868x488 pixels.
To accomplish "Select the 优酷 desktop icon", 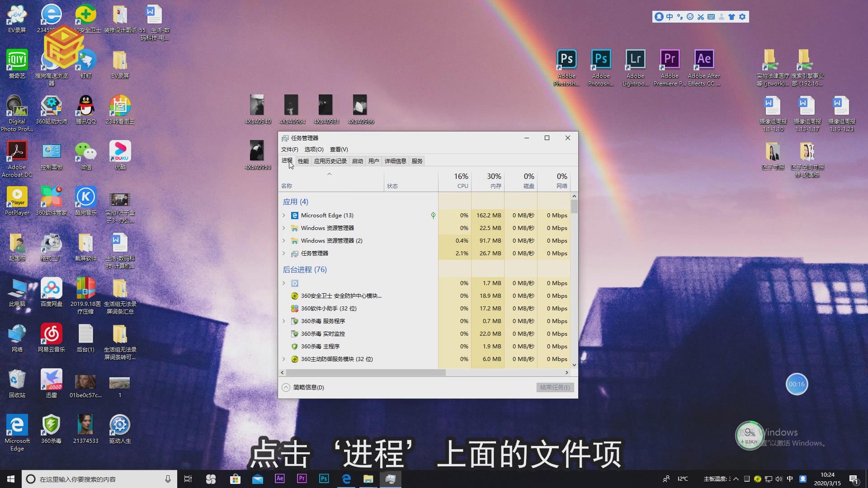I will [120, 155].
